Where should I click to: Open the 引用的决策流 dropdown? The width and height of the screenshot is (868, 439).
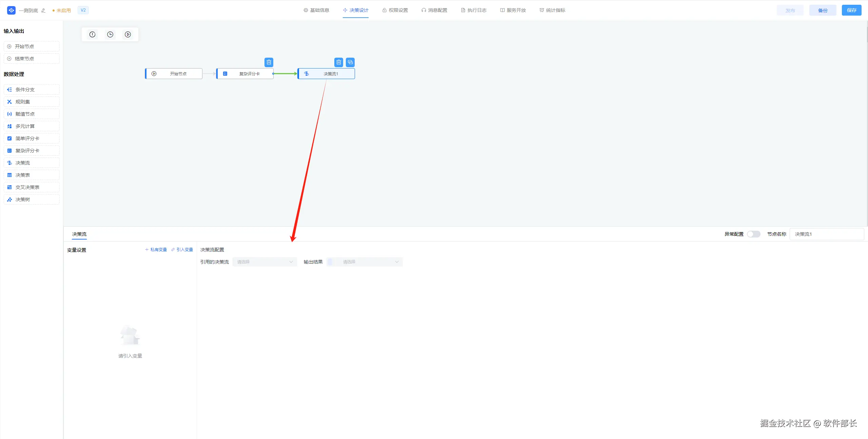[x=265, y=262]
